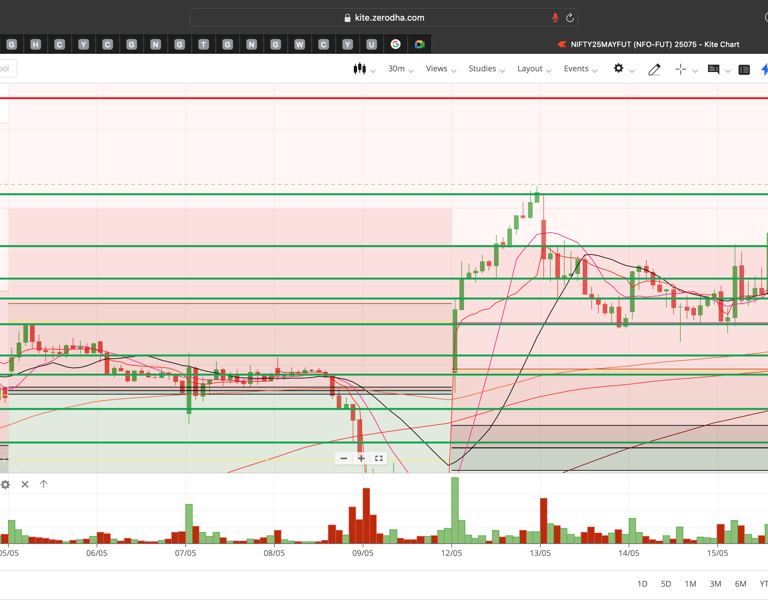Image resolution: width=768 pixels, height=600 pixels.
Task: Select the 3M time range
Action: pyautogui.click(x=715, y=584)
